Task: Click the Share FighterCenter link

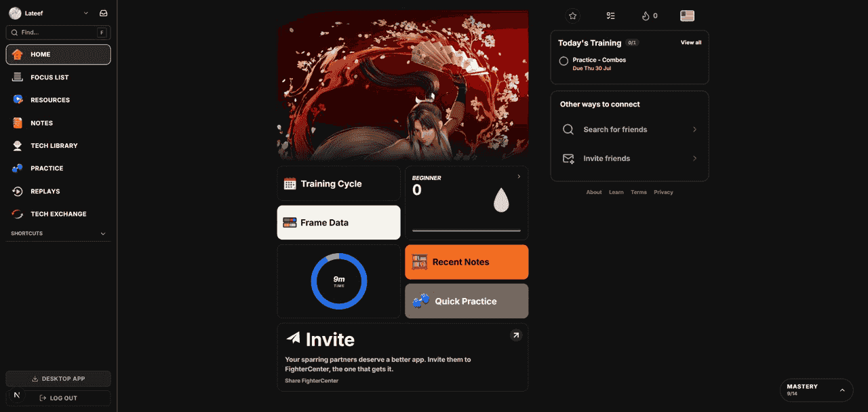Action: [x=311, y=381]
